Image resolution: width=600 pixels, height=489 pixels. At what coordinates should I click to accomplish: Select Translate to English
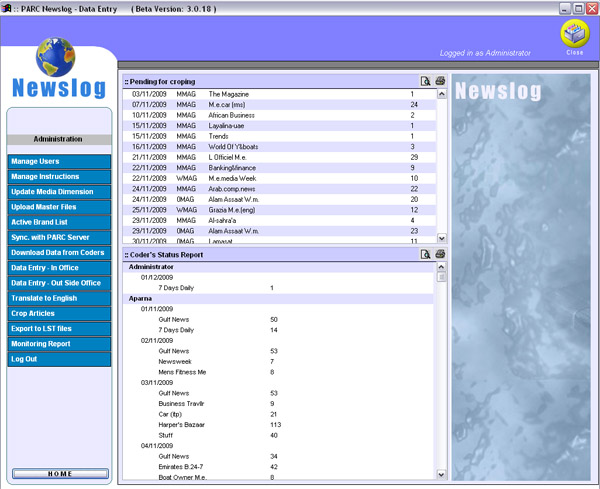click(x=59, y=298)
